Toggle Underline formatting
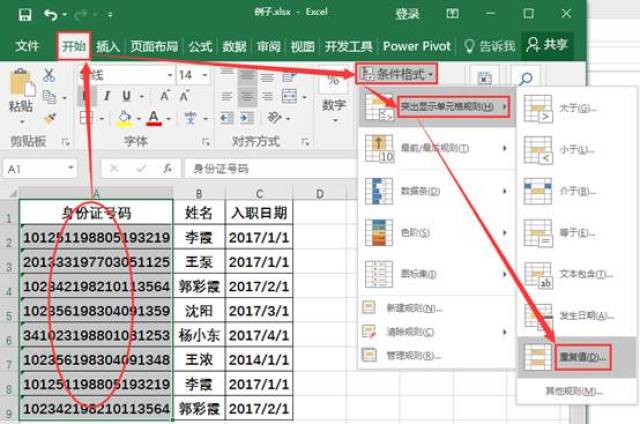Screen dimensions: 640x424 (x=127, y=96)
